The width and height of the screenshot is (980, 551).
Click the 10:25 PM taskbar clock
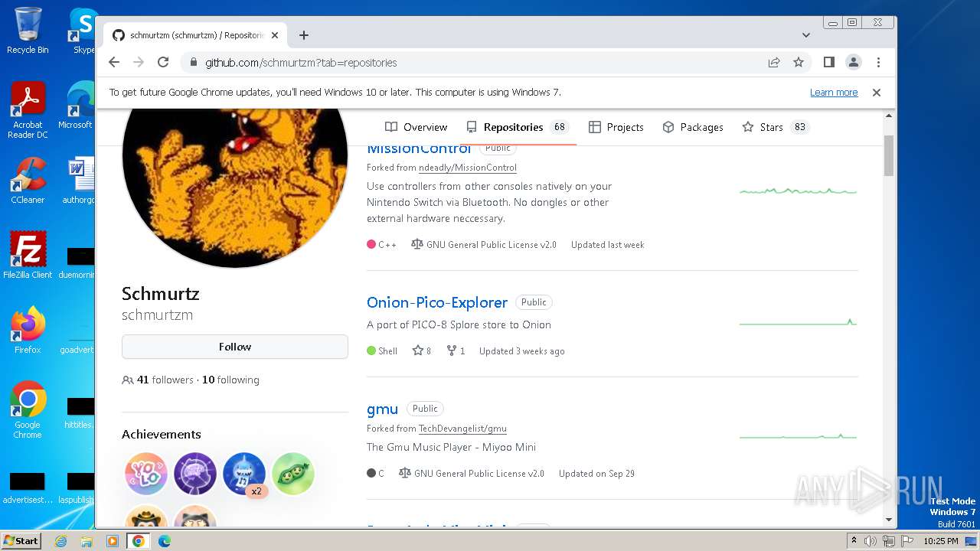[x=940, y=541]
